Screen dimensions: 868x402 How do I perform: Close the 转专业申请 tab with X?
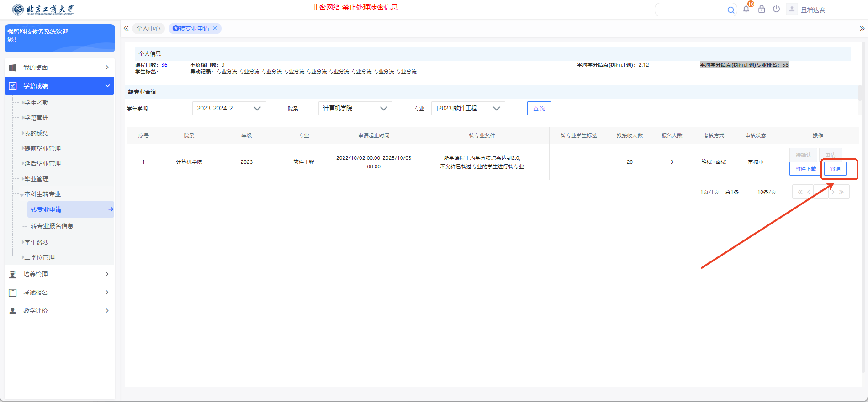click(215, 28)
